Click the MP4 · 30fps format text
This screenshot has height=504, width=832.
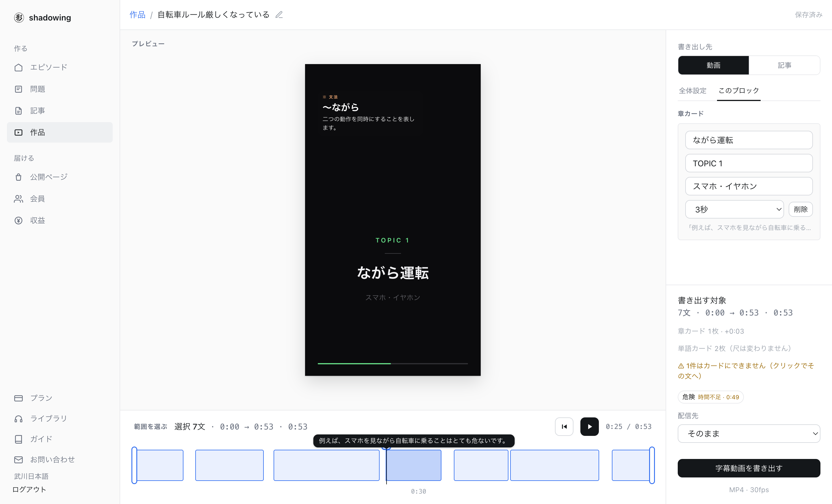click(749, 490)
